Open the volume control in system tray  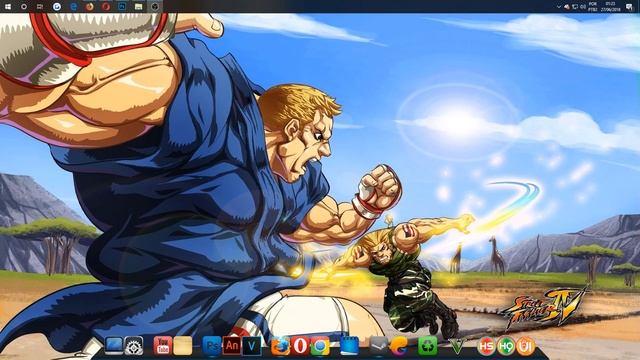click(583, 7)
